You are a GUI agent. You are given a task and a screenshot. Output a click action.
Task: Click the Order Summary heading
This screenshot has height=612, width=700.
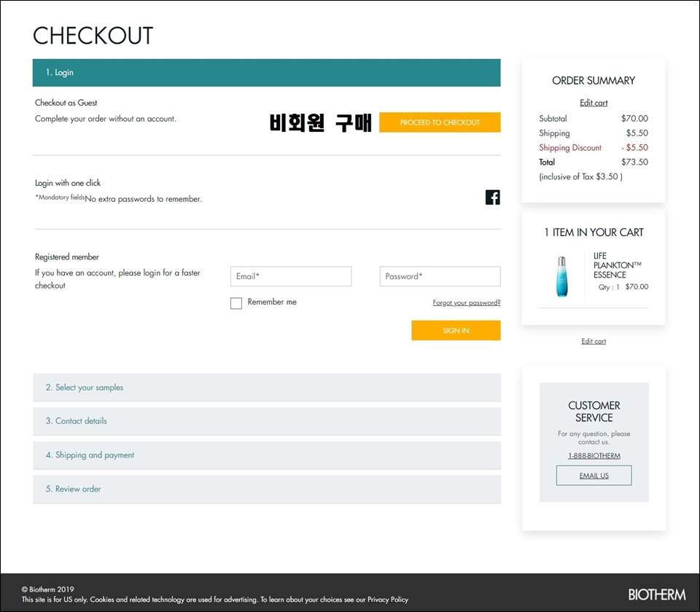click(x=594, y=80)
